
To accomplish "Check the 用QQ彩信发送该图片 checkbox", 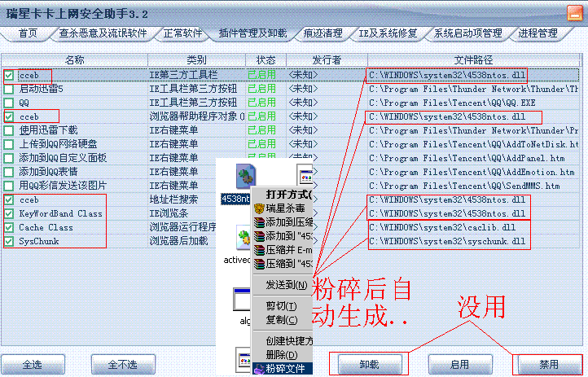I will tap(9, 186).
